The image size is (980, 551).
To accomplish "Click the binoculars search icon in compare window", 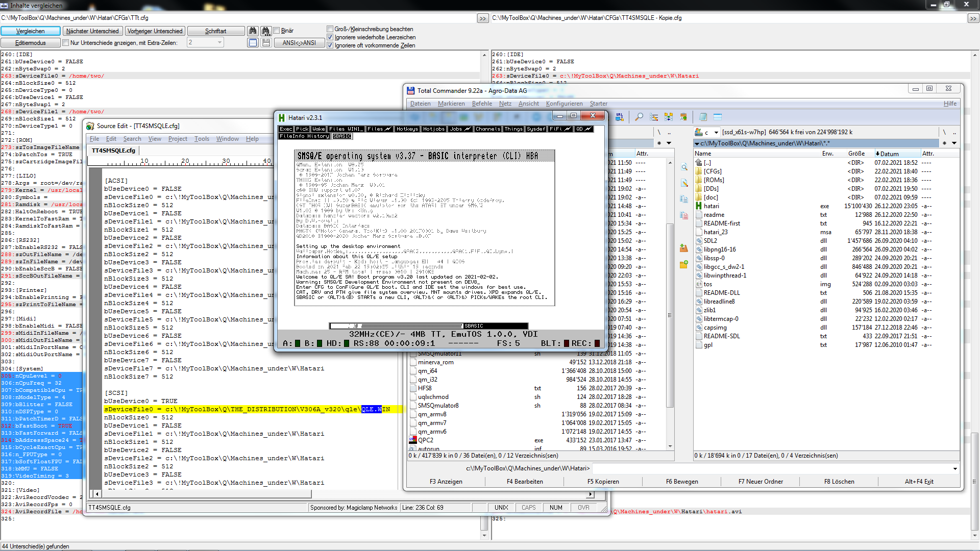I will click(x=253, y=31).
